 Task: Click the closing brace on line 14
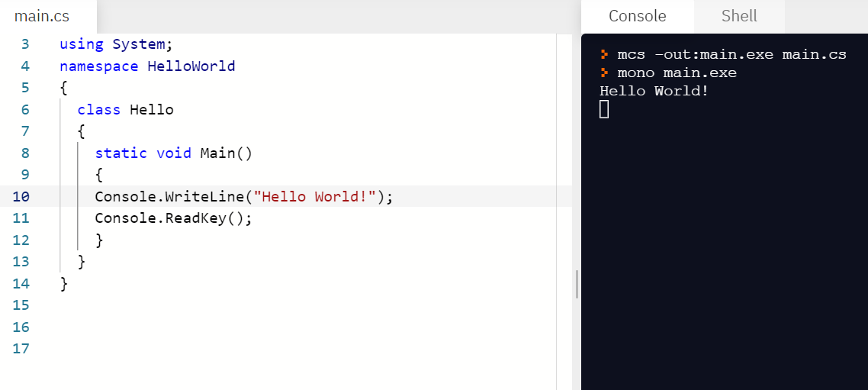(63, 284)
